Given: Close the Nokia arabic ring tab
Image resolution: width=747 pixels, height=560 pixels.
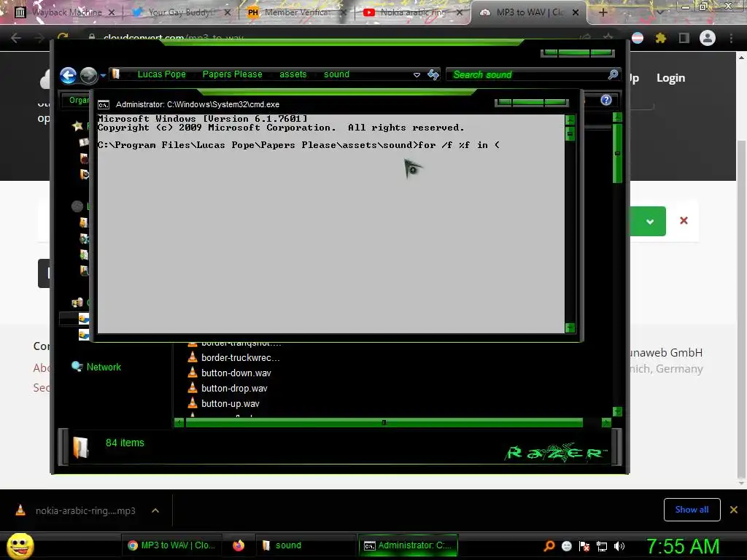Looking at the screenshot, I should coord(460,12).
